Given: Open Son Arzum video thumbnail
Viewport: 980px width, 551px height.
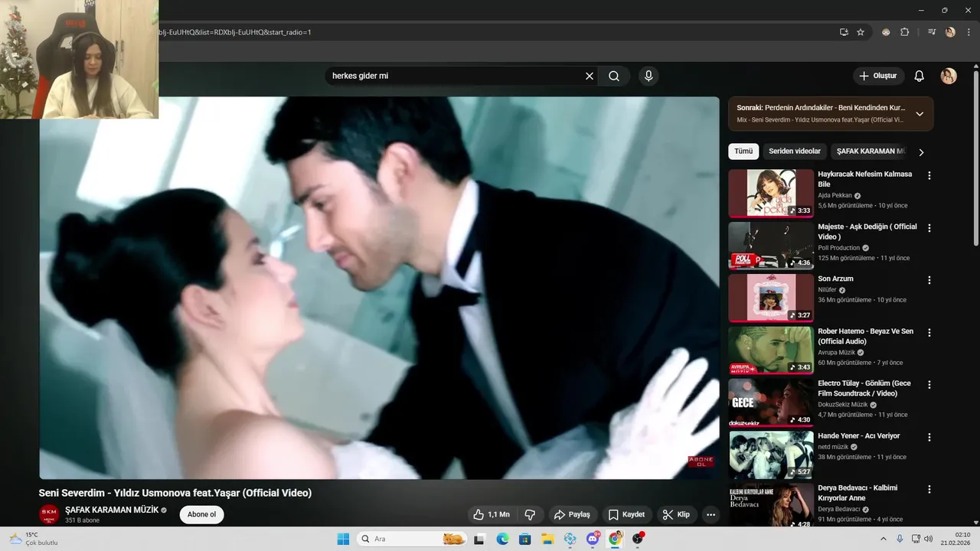Looking at the screenshot, I should tap(771, 298).
